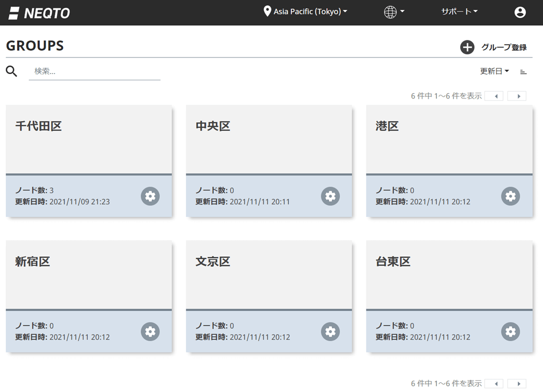The height and width of the screenshot is (392, 543).
Task: Click the magnifying glass search icon
Action: pos(11,71)
